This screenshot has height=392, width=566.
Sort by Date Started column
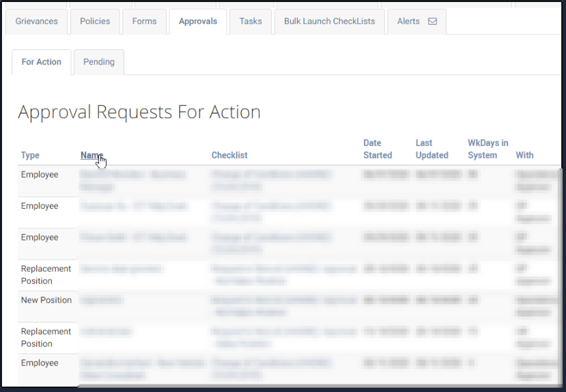378,149
